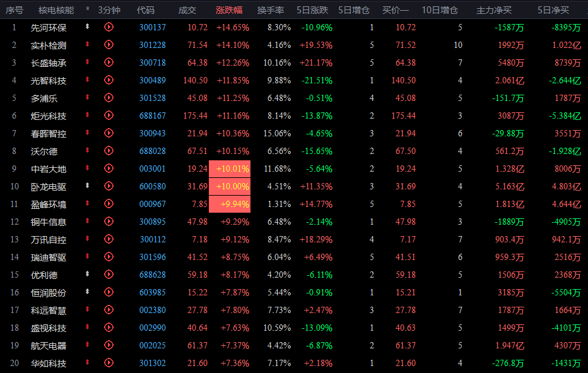Select stock name 中岩大地
Viewport: 588px width, 373px height.
click(x=49, y=169)
